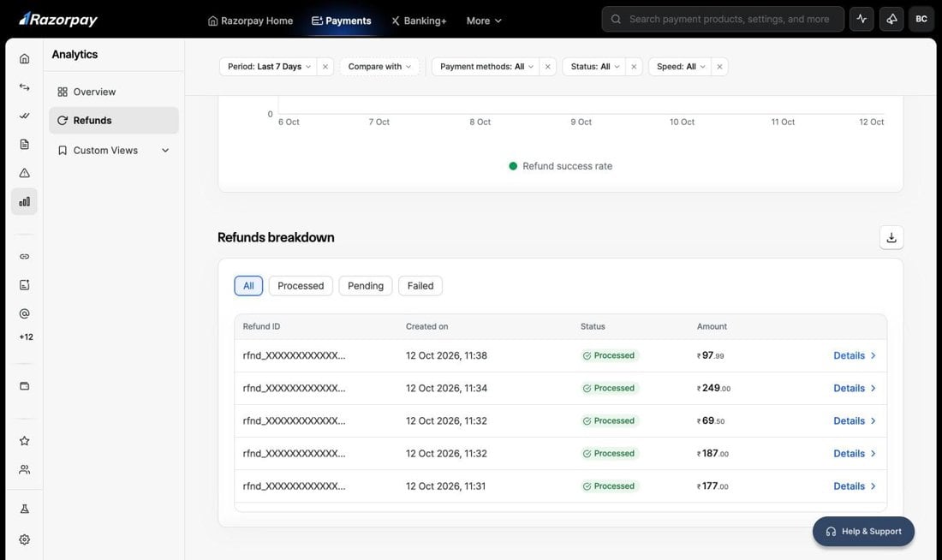
Task: Focus the search payment products field
Action: click(723, 19)
